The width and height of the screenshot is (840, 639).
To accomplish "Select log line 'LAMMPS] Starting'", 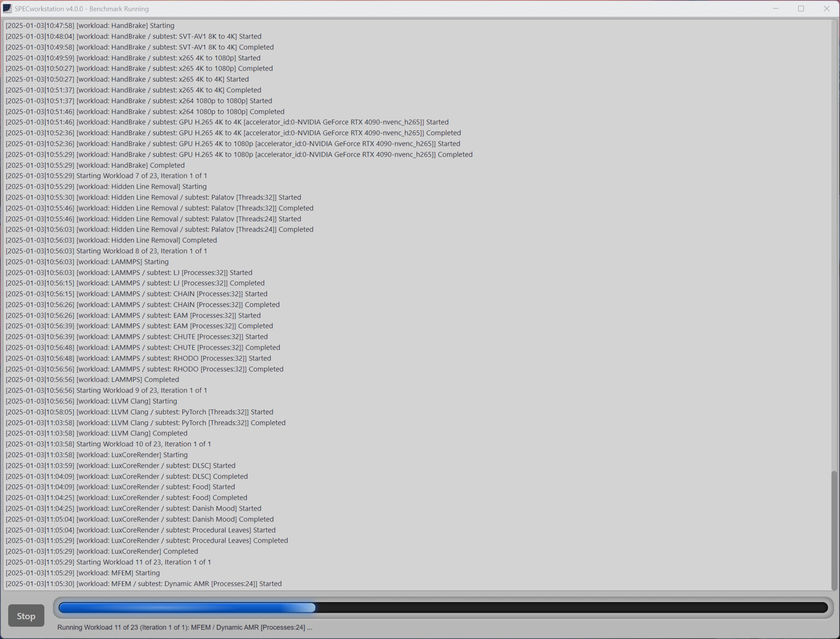I will coord(87,262).
